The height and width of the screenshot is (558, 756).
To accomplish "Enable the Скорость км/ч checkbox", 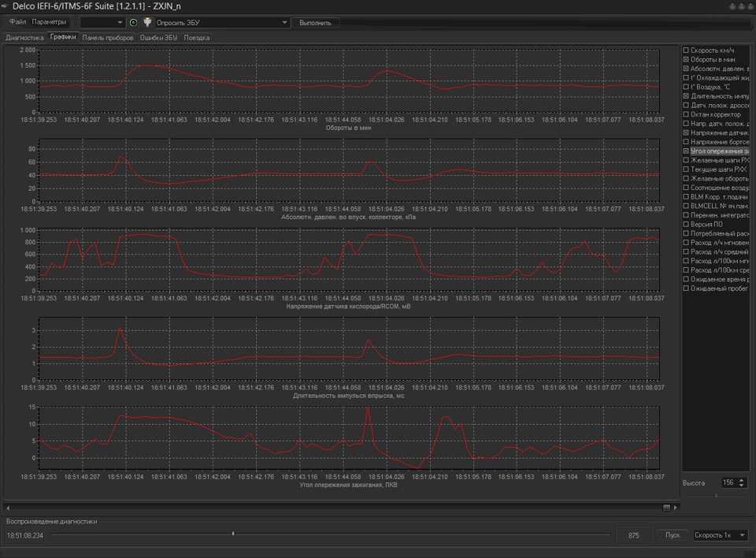I will 686,50.
